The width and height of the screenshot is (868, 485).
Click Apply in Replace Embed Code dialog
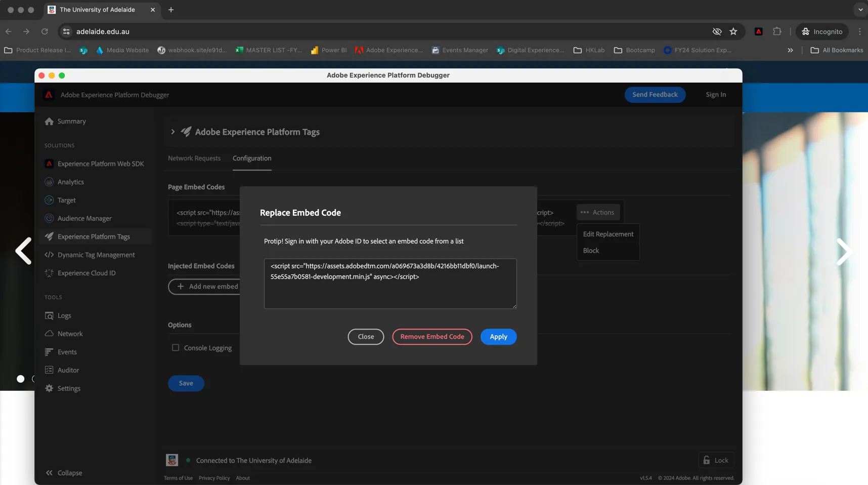498,337
